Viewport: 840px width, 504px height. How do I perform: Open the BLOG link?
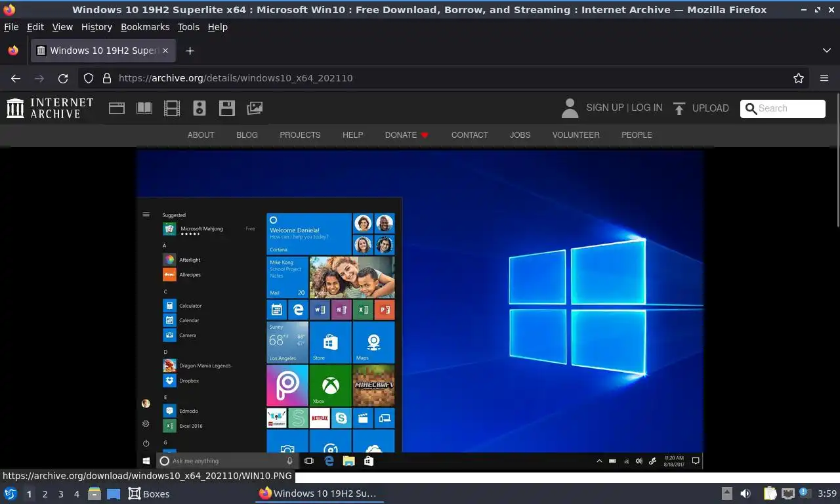point(247,135)
